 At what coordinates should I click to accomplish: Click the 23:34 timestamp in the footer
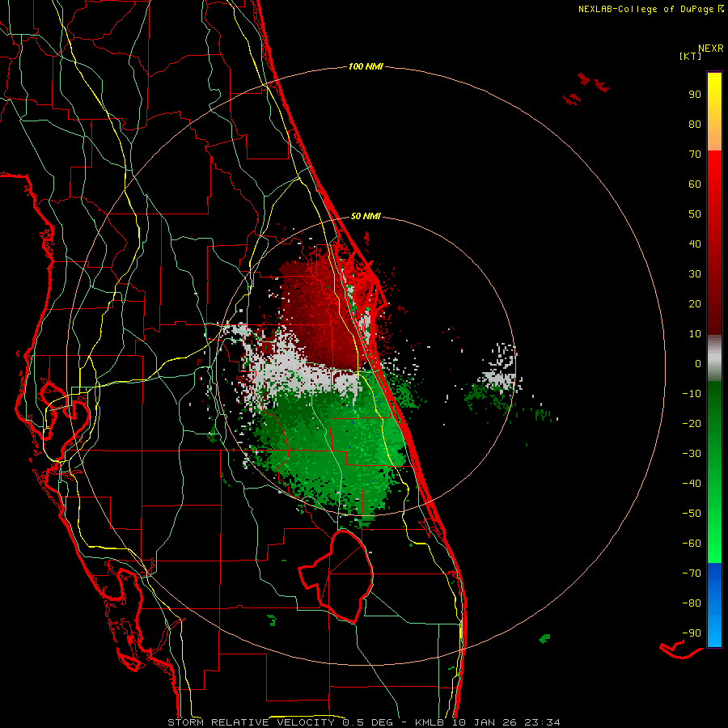pos(542,722)
